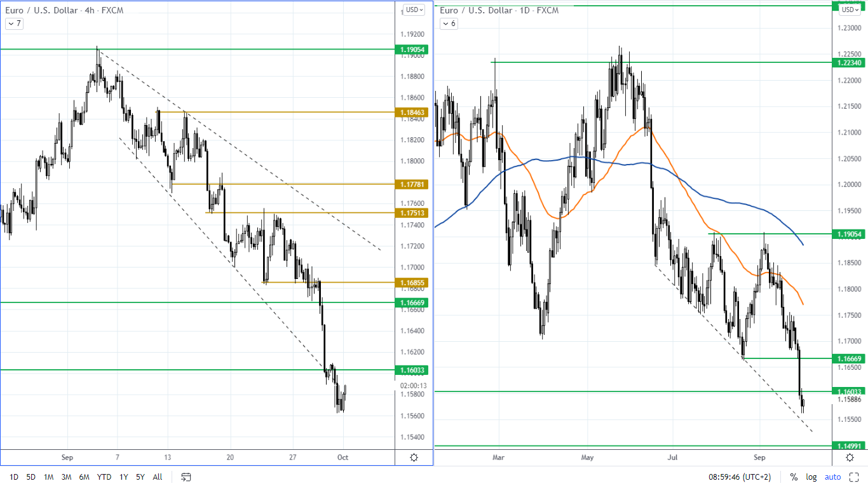Select the All time range

[158, 477]
